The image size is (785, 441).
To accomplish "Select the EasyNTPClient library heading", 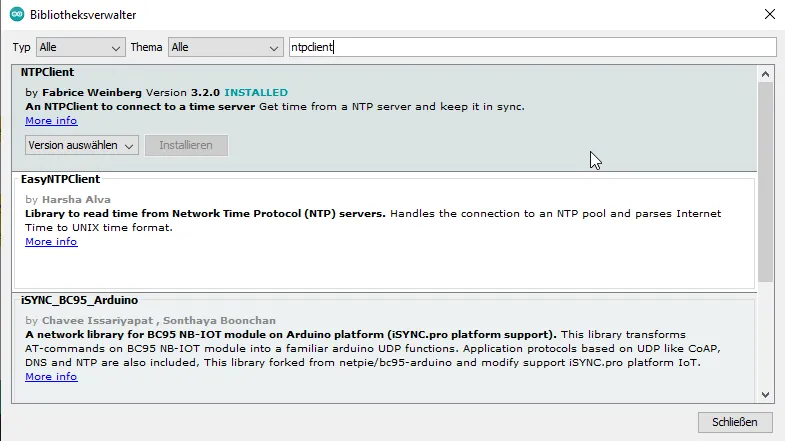I will click(60, 179).
